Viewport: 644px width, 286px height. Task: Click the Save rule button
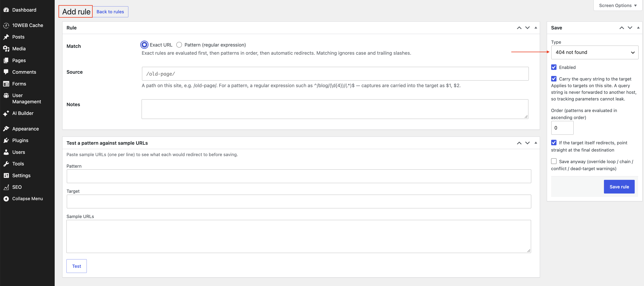pyautogui.click(x=619, y=187)
